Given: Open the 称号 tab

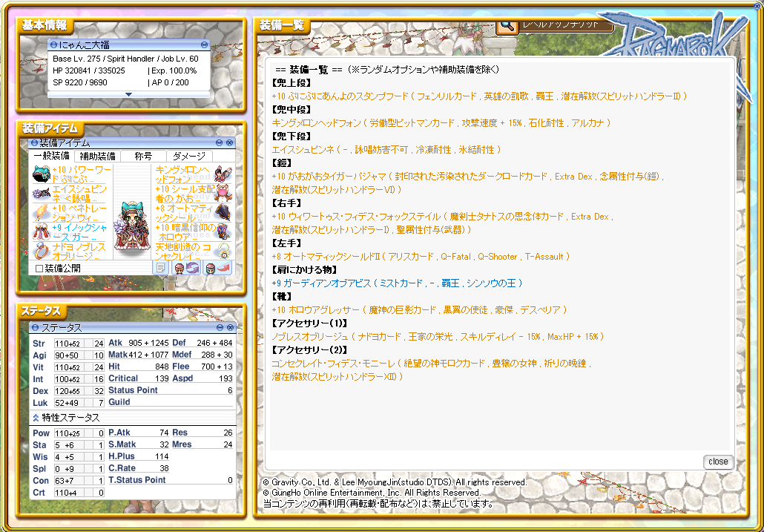Looking at the screenshot, I should (143, 156).
